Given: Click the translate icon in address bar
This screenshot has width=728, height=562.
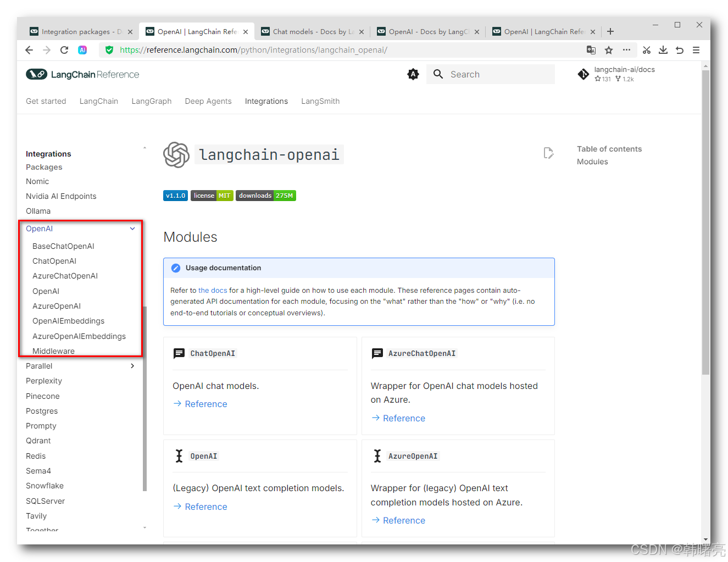Looking at the screenshot, I should pyautogui.click(x=591, y=50).
